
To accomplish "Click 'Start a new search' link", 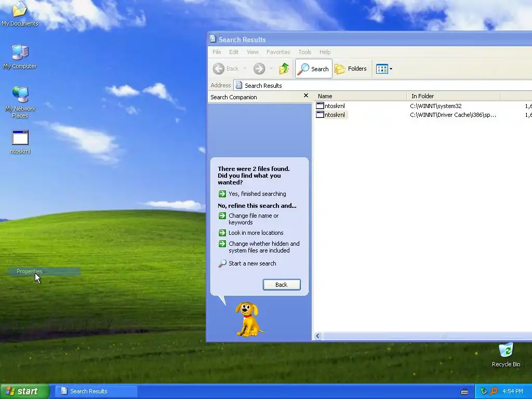I will [x=252, y=263].
